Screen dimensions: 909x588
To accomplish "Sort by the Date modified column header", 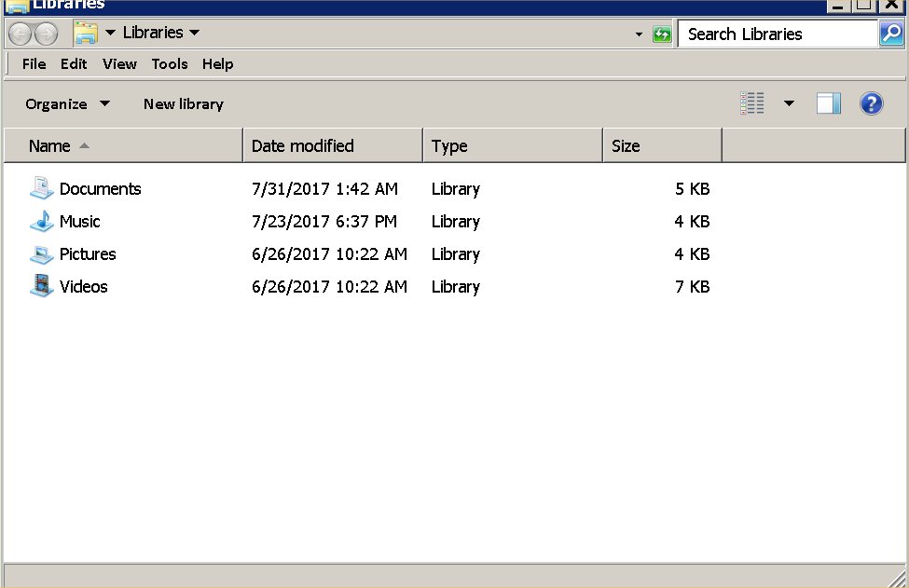I will 302,145.
